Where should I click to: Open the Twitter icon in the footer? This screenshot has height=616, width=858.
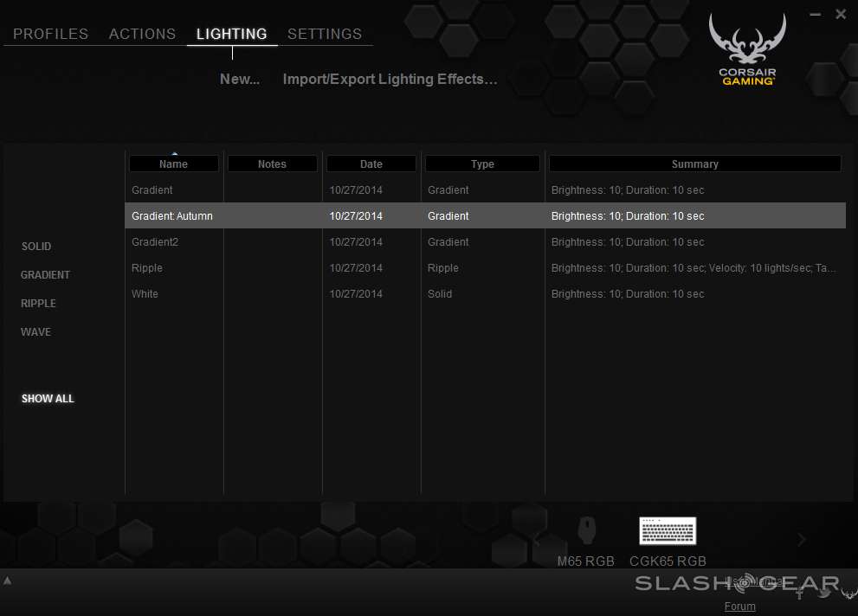click(x=824, y=593)
